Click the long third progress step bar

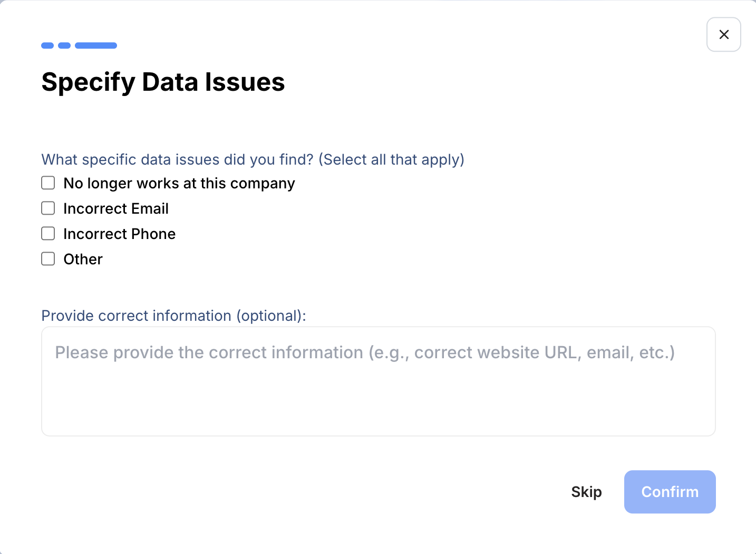(x=96, y=45)
